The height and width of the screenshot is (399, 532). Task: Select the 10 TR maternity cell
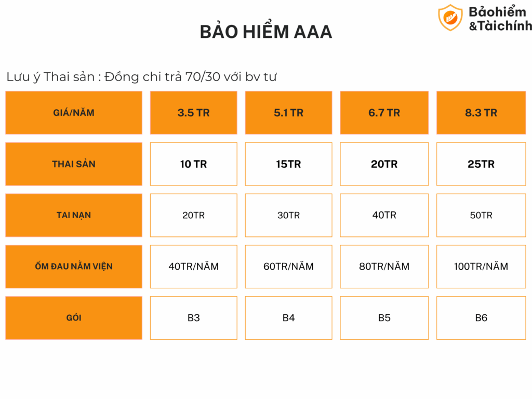pyautogui.click(x=193, y=164)
